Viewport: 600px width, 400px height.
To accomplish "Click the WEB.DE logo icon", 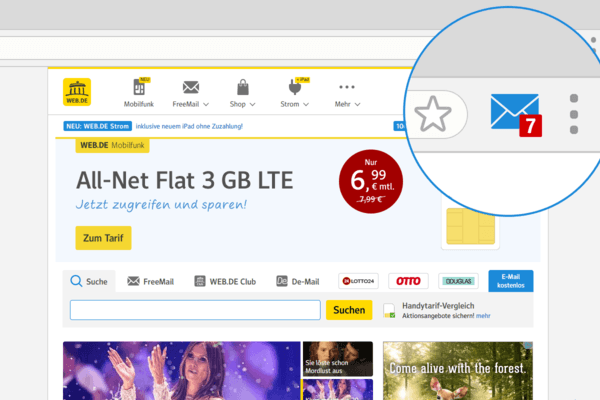I will tap(77, 92).
